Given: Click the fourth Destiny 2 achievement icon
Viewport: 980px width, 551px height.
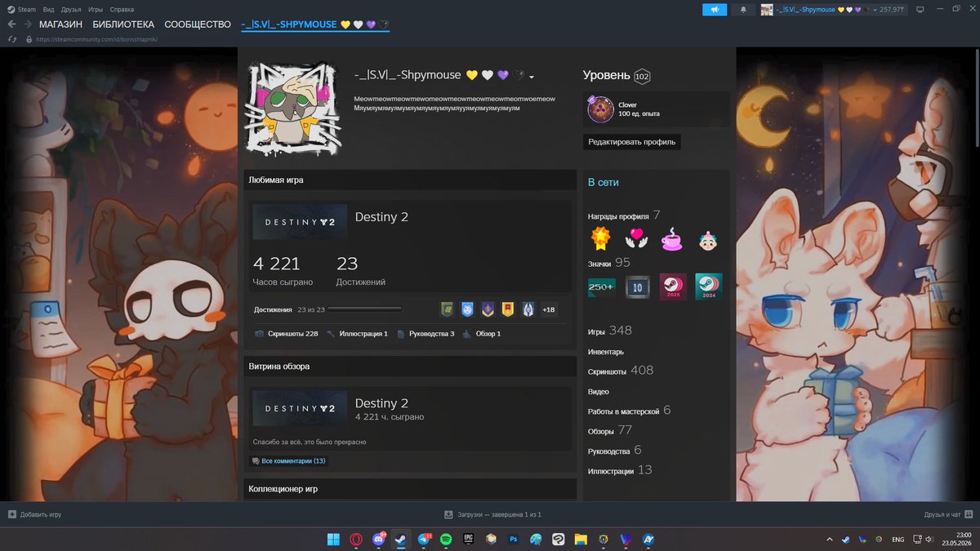Looking at the screenshot, I should (508, 309).
